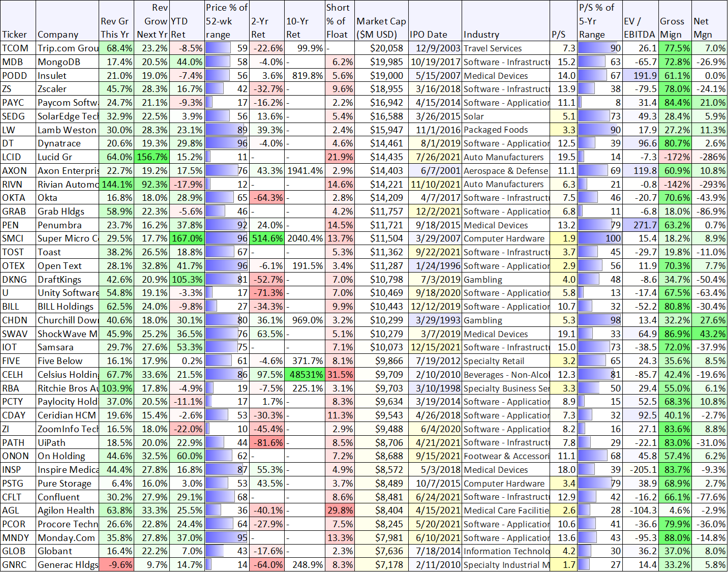Click Insulet's 5/15/2007 IPO date
The image size is (728, 572).
[435, 76]
